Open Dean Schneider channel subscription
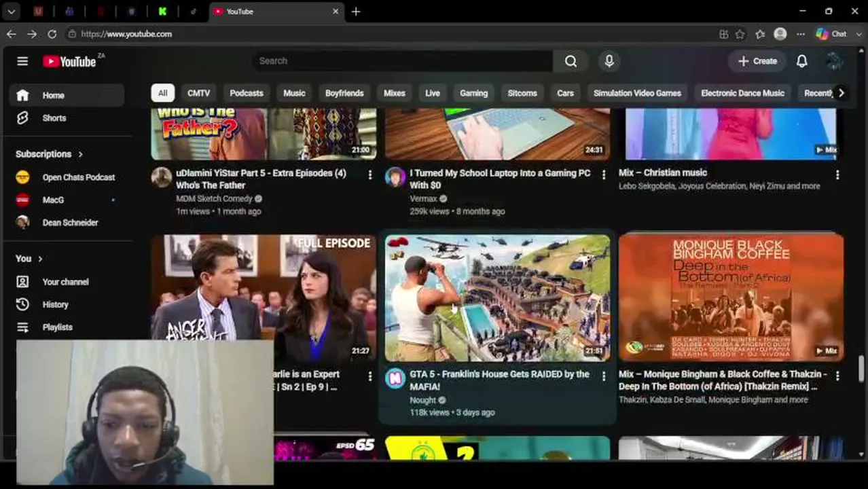868x489 pixels. pos(67,223)
